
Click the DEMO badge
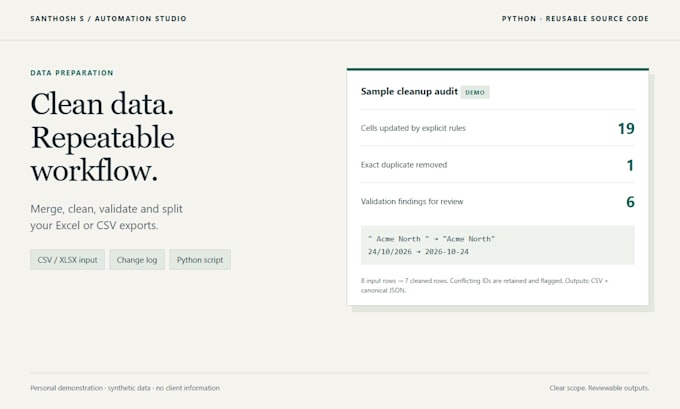tap(475, 92)
